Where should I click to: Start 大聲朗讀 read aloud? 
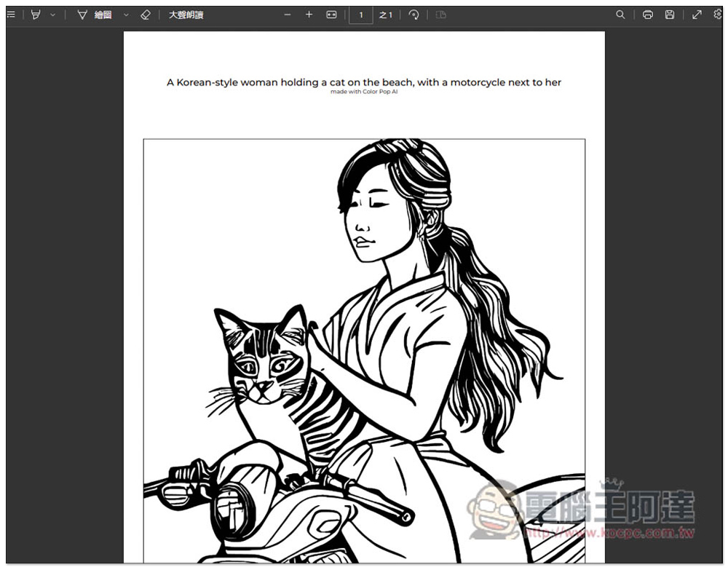pos(186,15)
